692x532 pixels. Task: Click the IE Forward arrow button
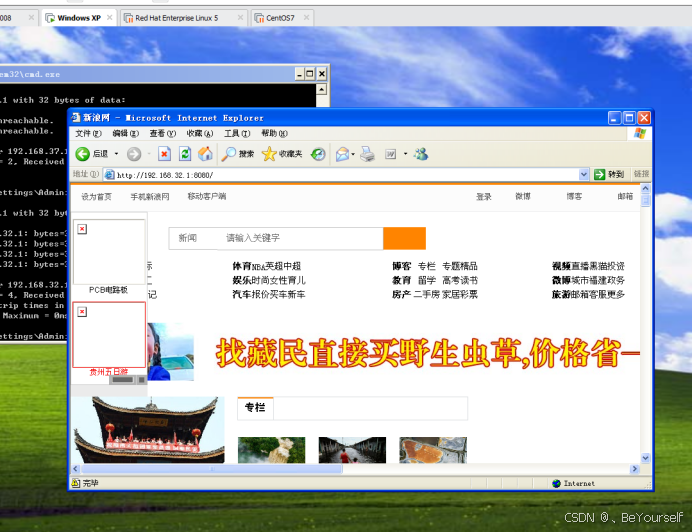point(134,154)
